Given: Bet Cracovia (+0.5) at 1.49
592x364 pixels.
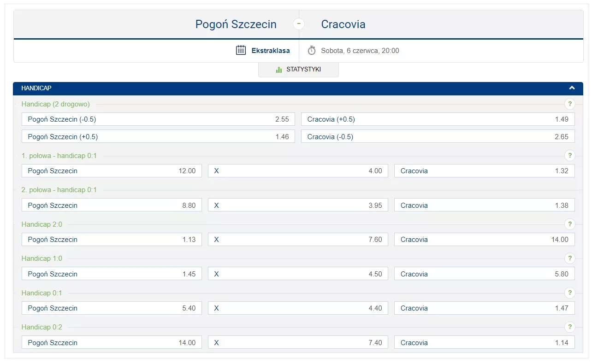Looking at the screenshot, I should tap(438, 119).
